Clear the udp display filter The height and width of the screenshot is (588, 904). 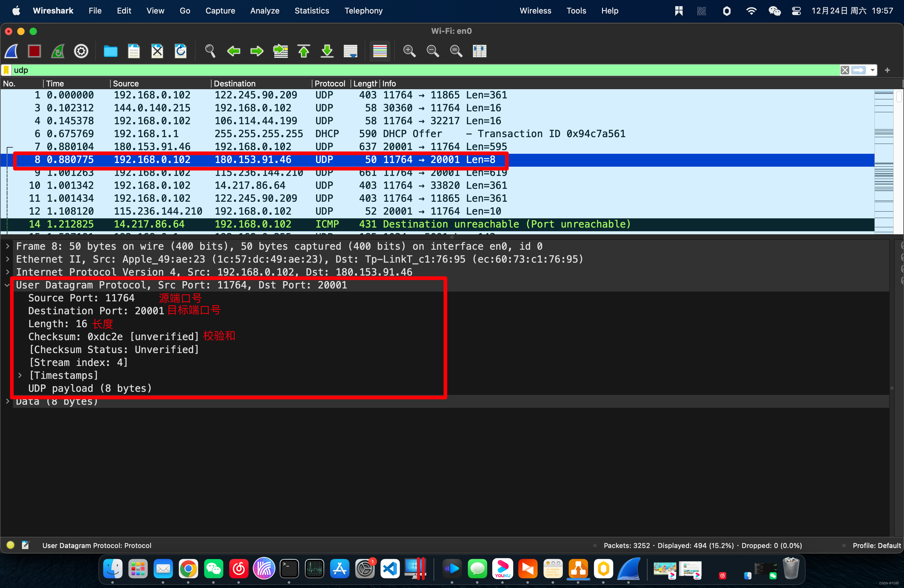click(x=845, y=70)
